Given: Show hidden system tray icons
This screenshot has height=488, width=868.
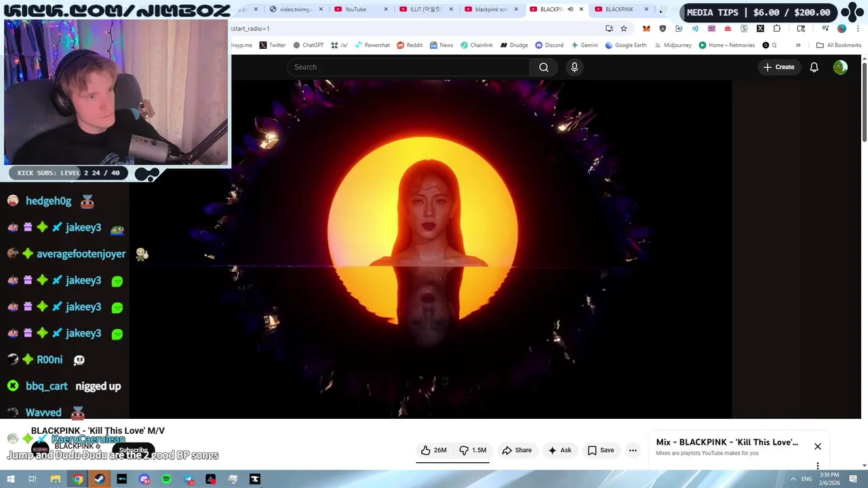Looking at the screenshot, I should point(793,479).
